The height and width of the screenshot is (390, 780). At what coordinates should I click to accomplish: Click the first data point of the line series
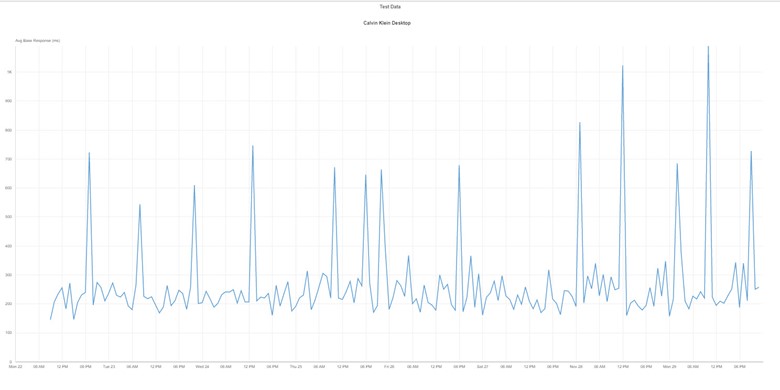50,319
